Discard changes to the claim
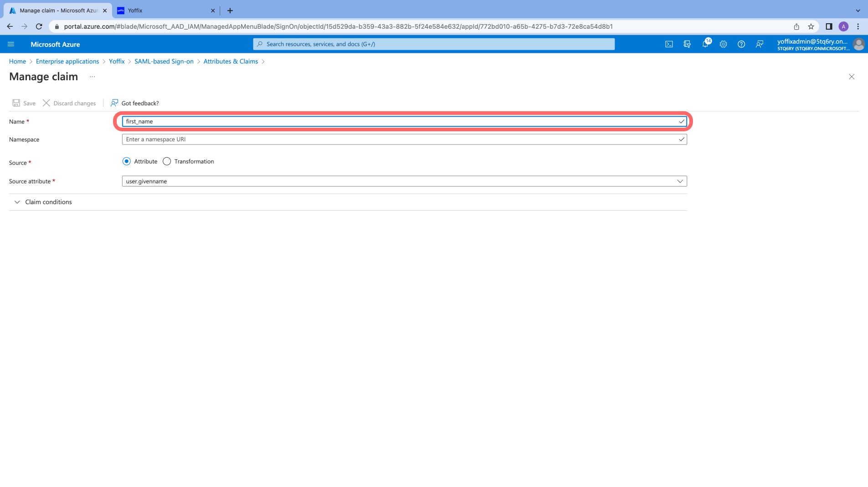Viewport: 868px width, 487px height. 69,103
